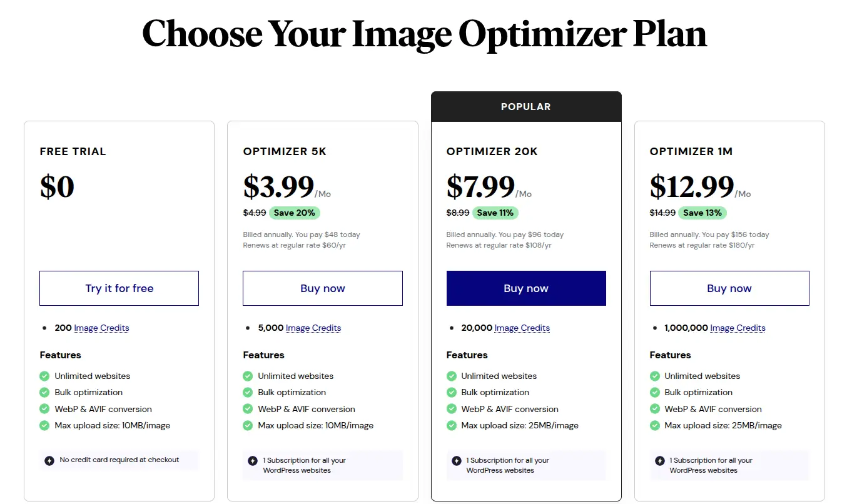
Task: Click Try it for free button
Action: pyautogui.click(x=119, y=288)
